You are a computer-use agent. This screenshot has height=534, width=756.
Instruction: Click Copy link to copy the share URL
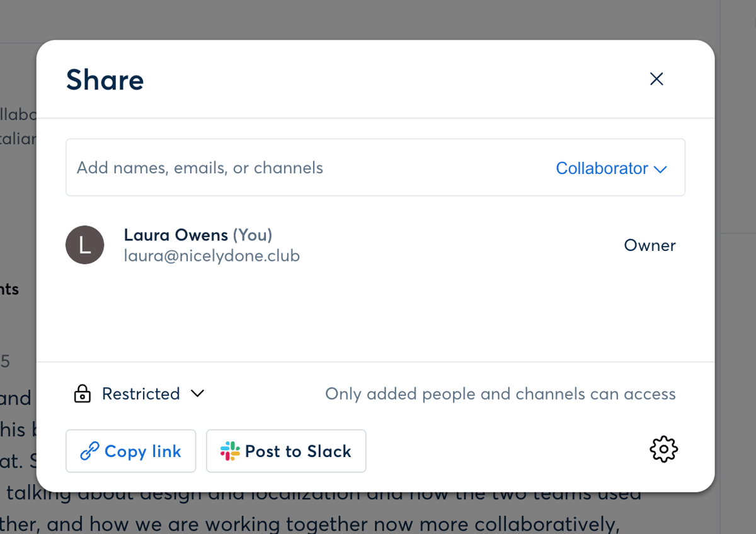130,451
